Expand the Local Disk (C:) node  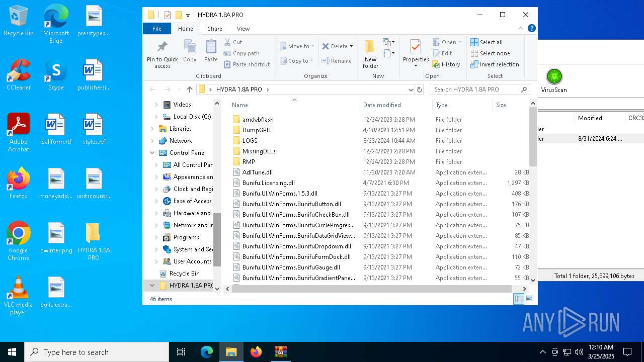[x=156, y=117]
